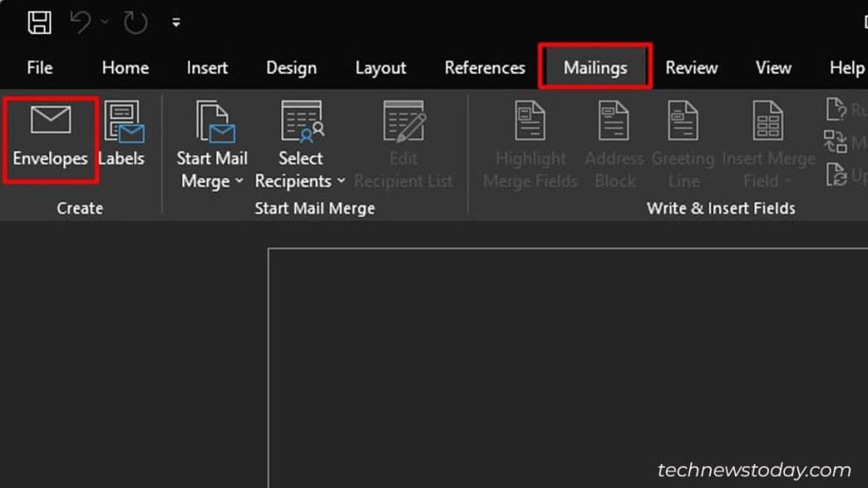Click the Save icon on Quick Access Toolbar
The image size is (868, 488).
tap(40, 22)
